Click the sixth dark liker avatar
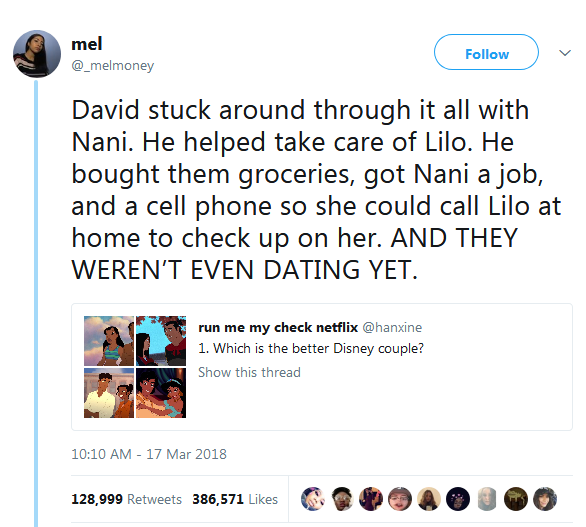 coord(458,499)
